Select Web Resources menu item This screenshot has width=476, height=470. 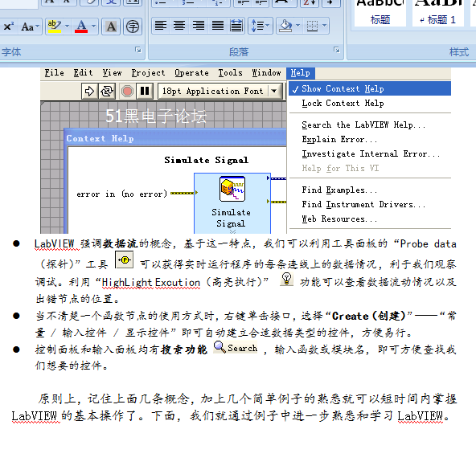pyautogui.click(x=369, y=219)
